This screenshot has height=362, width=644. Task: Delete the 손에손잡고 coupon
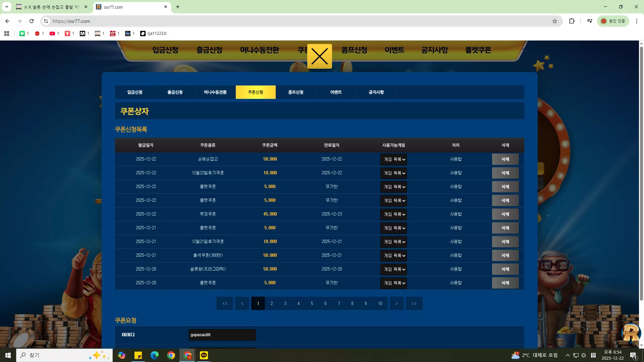tap(505, 159)
